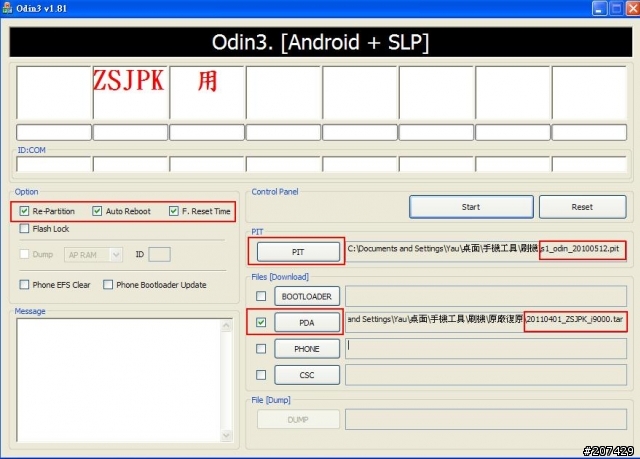Disable the F. Reset Time checkbox
The height and width of the screenshot is (459, 640).
[174, 211]
